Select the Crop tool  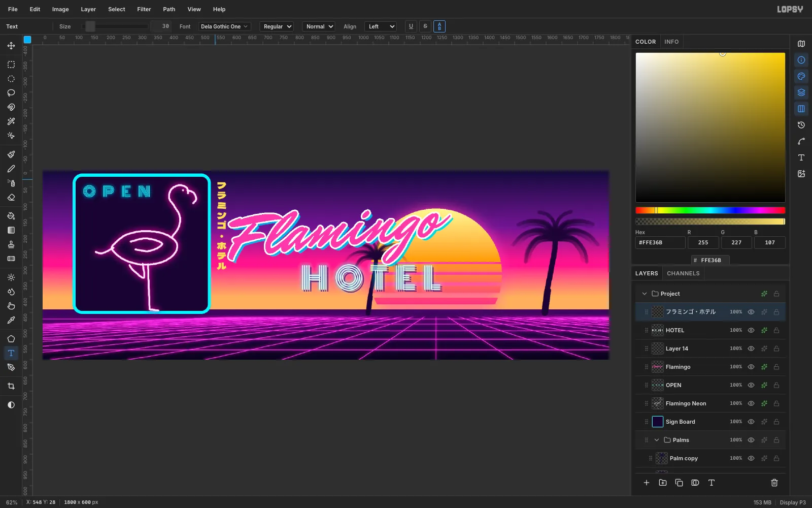[11, 386]
